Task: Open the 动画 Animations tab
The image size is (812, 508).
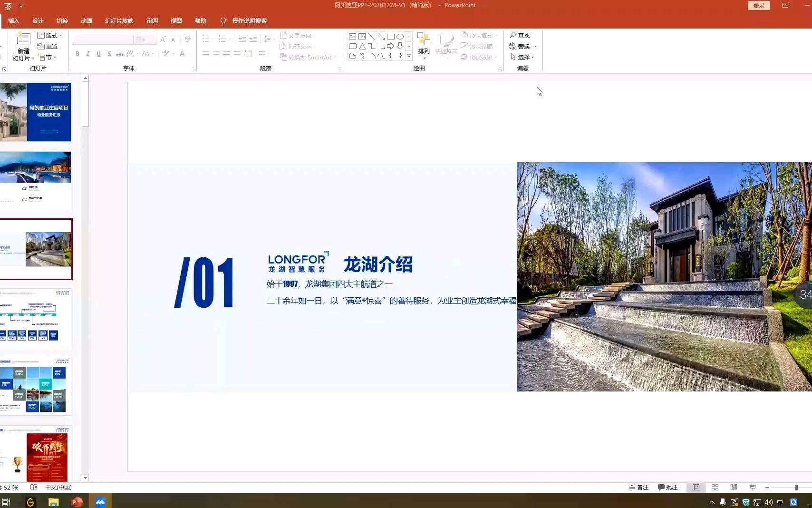Action: point(87,21)
